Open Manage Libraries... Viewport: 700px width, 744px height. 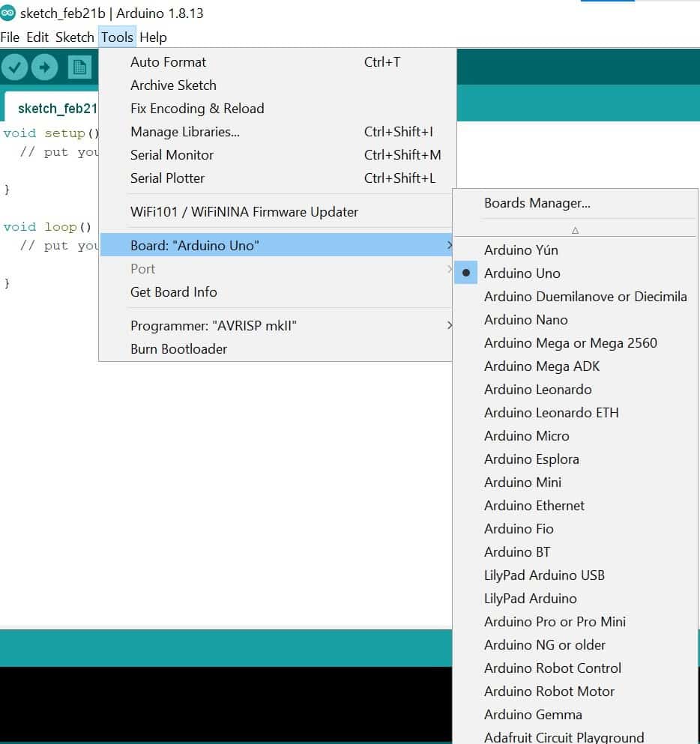(x=277, y=131)
